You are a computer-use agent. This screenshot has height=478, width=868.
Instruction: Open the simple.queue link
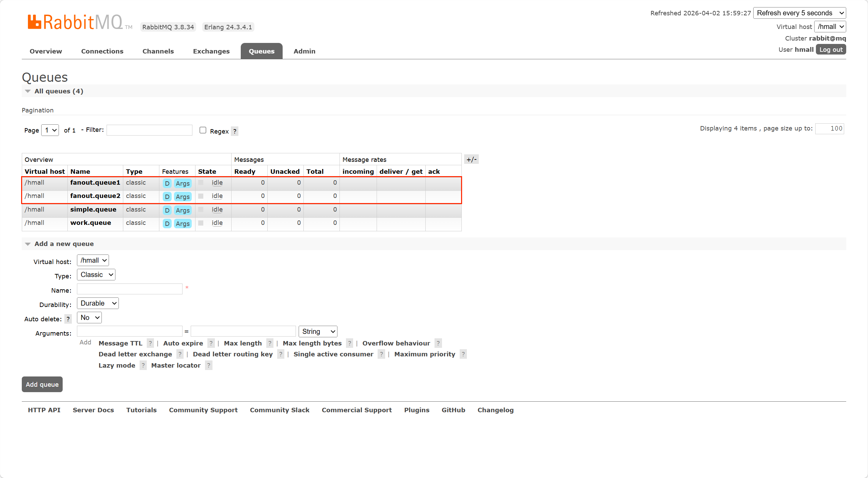pyautogui.click(x=93, y=210)
